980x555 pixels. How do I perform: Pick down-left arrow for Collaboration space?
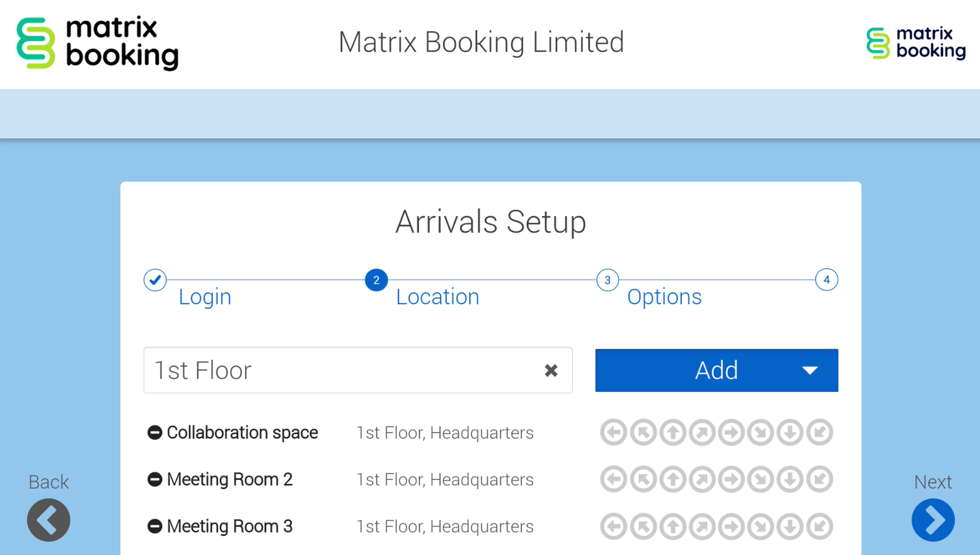pyautogui.click(x=819, y=433)
